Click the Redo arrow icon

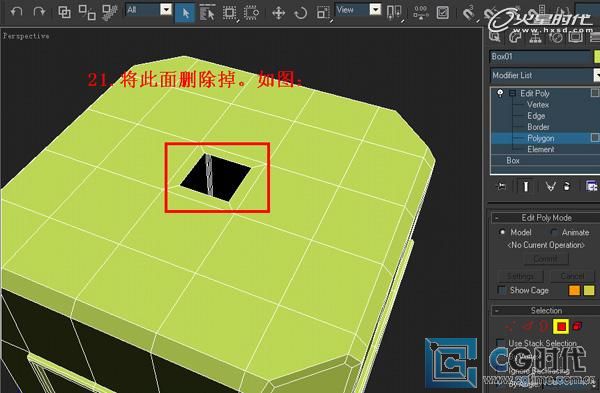point(39,12)
